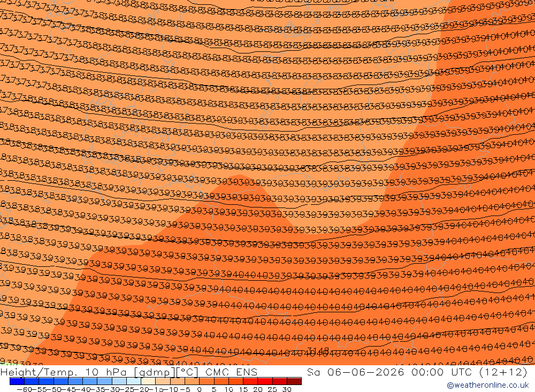Click the dark maroon swatch at the legend's warm end
Image resolution: width=535 pixels, height=392 pixels.
pyautogui.click(x=294, y=381)
